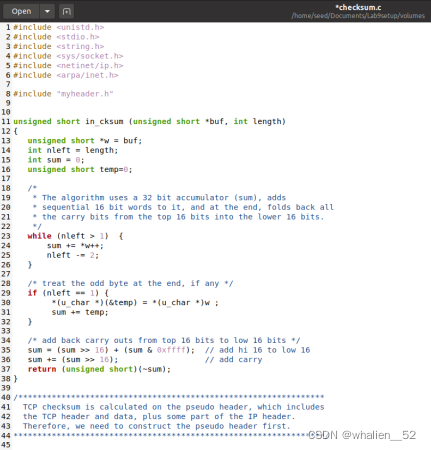Click comment 'treat the odd byte at the end'

(131, 283)
